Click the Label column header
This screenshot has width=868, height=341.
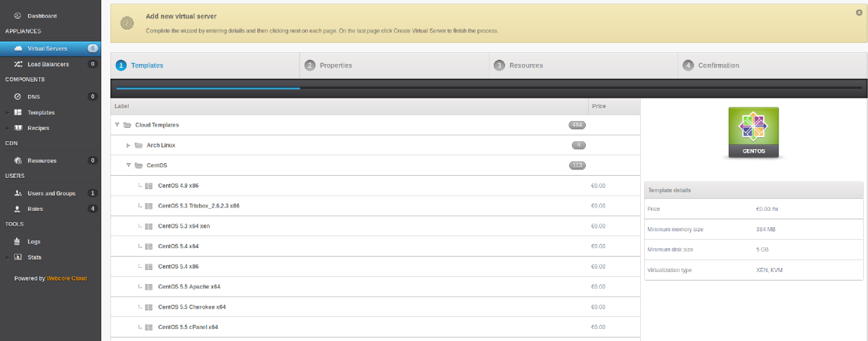pos(350,106)
